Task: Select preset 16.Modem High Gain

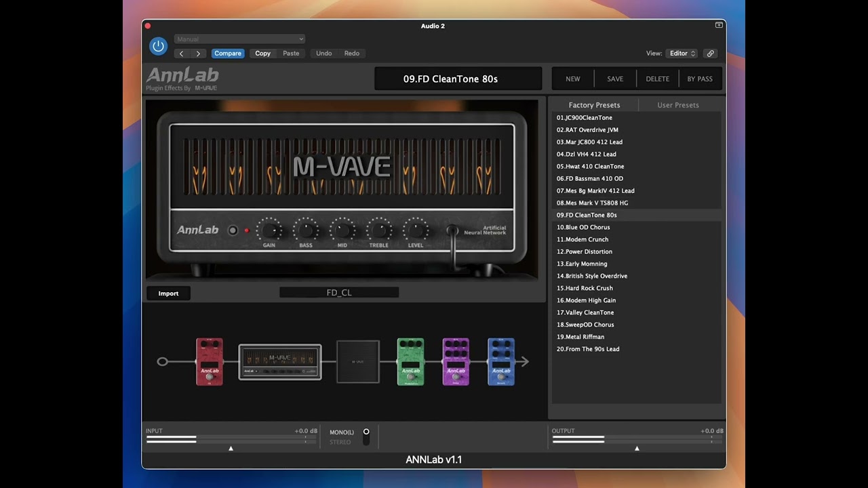Action: (636, 301)
